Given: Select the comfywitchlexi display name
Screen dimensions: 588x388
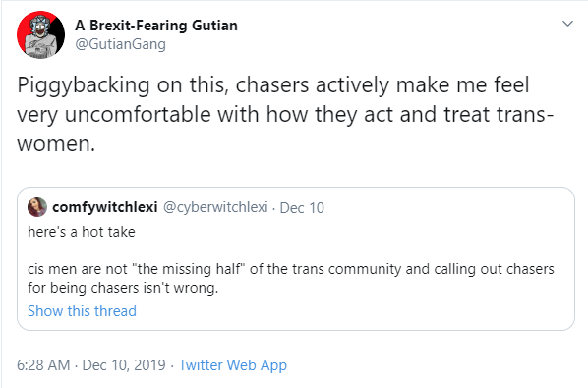Looking at the screenshot, I should (x=105, y=207).
